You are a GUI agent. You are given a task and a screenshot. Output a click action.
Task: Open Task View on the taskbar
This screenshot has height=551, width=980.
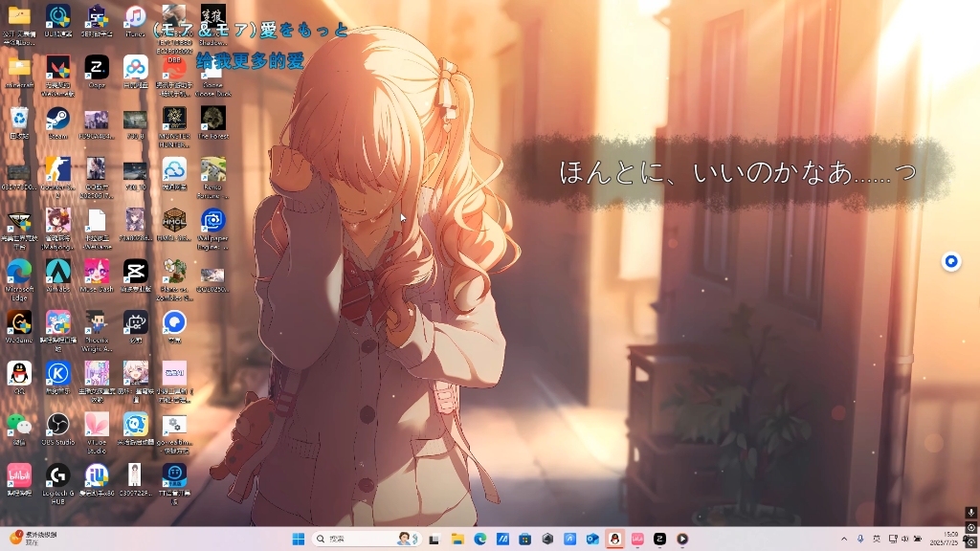pos(434,539)
